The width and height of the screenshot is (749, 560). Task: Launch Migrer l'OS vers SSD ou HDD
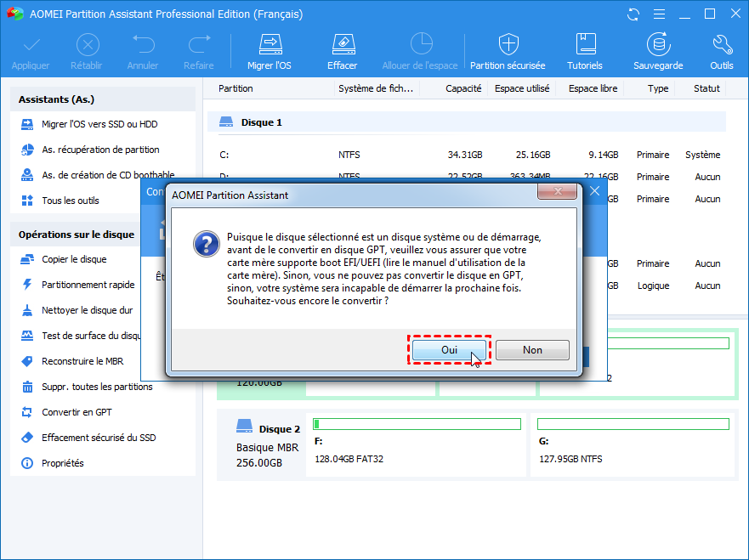(x=99, y=124)
